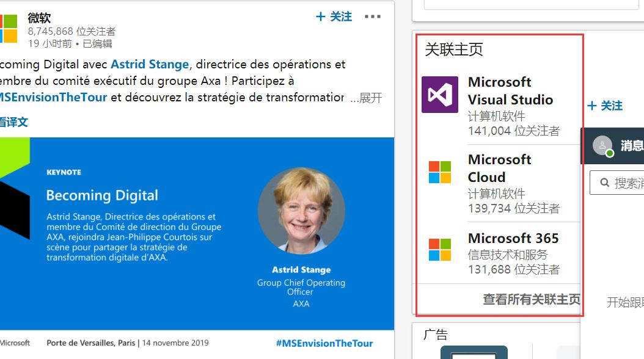
Task: Open 查看所有关联主页 link
Action: point(532,299)
